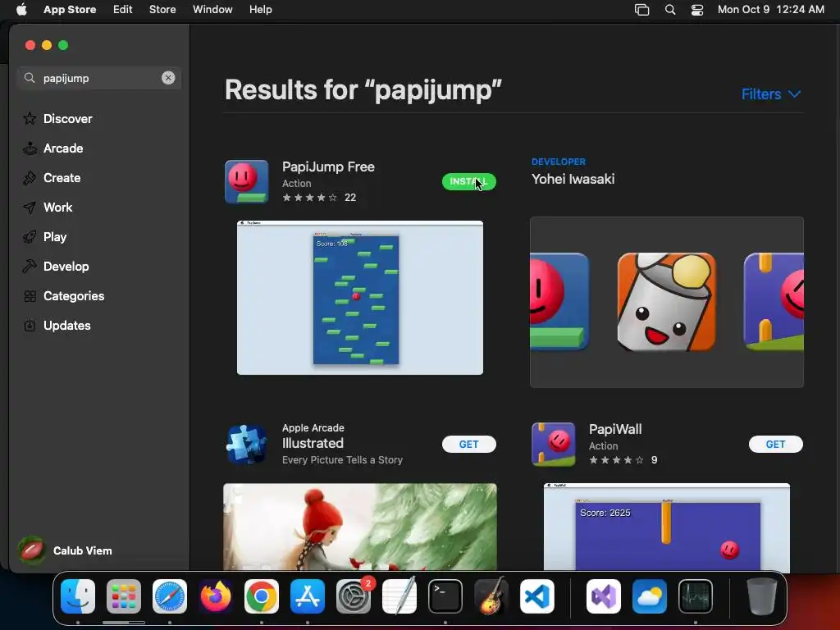View the PapiJump Free screenshot
The image size is (840, 630).
[x=360, y=297]
